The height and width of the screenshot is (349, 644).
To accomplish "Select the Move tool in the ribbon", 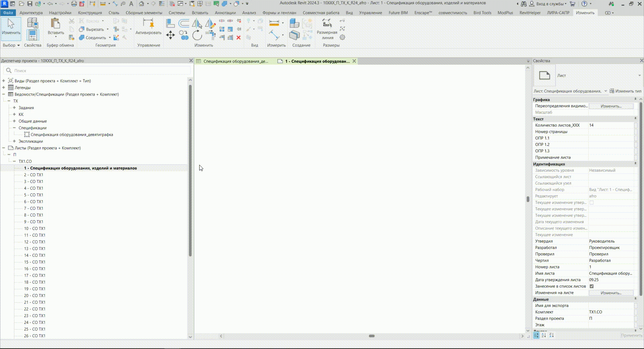I will (170, 35).
